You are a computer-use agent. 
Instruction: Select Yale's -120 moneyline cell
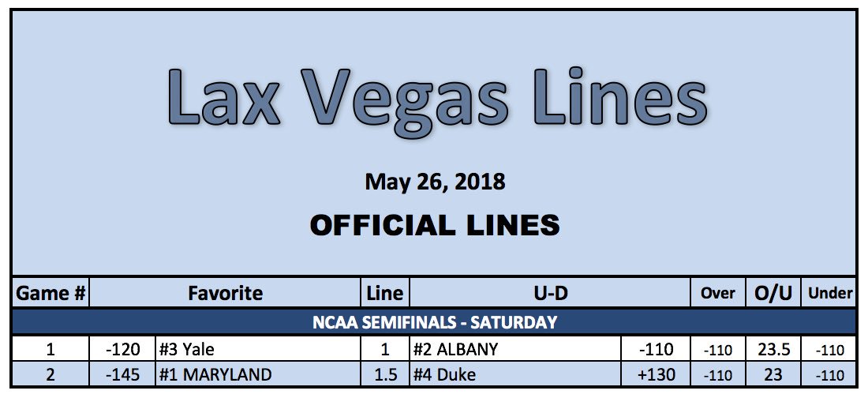pyautogui.click(x=122, y=350)
